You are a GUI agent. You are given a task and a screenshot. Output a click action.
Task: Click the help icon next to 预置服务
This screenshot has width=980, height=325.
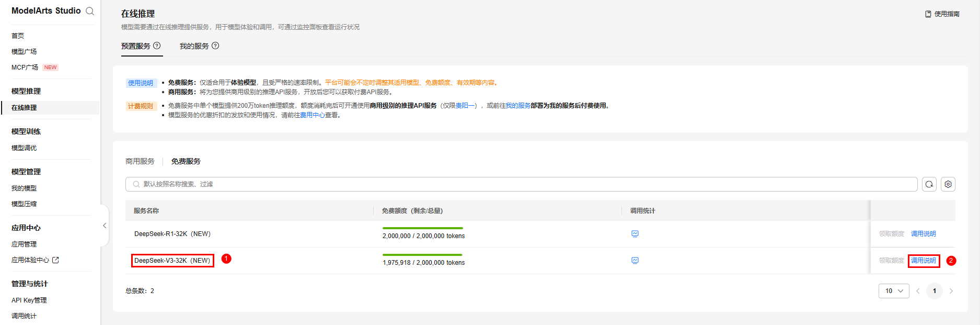[x=157, y=46]
